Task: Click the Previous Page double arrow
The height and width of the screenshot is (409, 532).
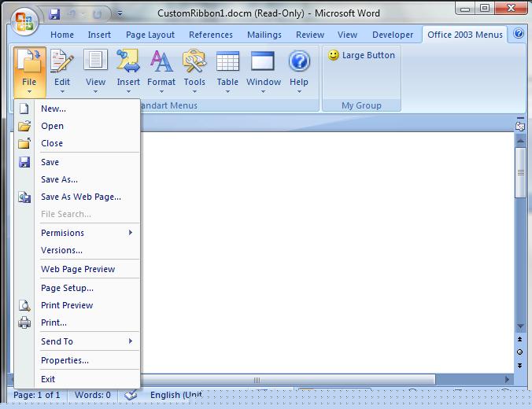Action: (x=519, y=339)
